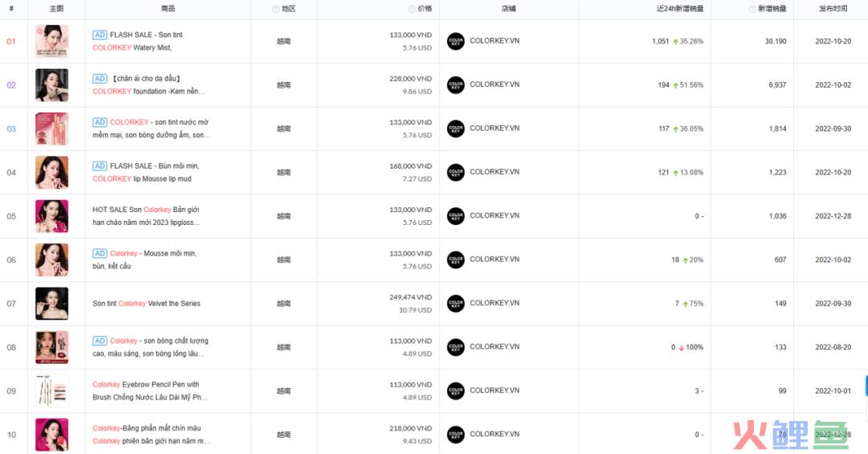Open COLORKEY.VN store name in row 07
Image resolution: width=868 pixels, height=454 pixels.
(494, 304)
